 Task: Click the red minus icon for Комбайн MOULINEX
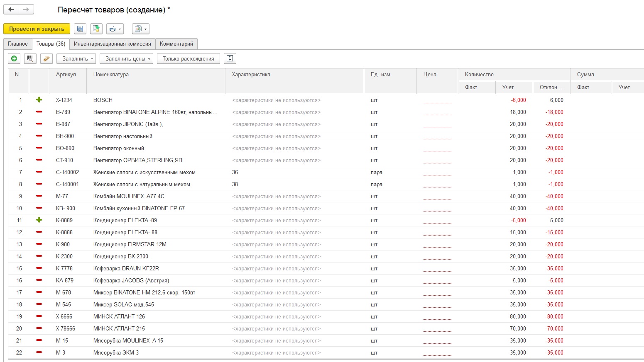tap(39, 196)
